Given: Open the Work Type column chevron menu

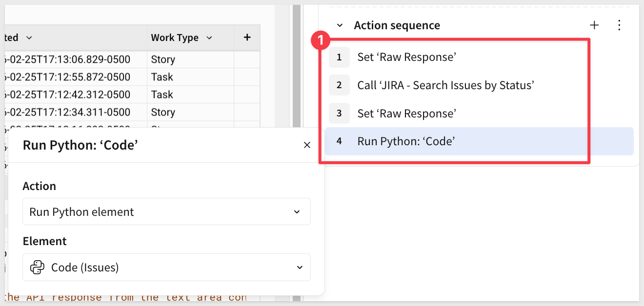Looking at the screenshot, I should [209, 38].
